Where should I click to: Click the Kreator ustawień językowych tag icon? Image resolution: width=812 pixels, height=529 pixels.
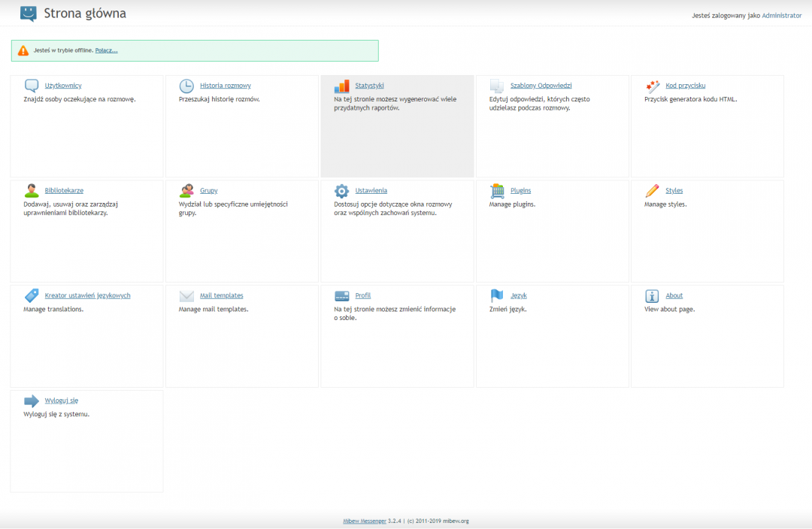tap(32, 295)
